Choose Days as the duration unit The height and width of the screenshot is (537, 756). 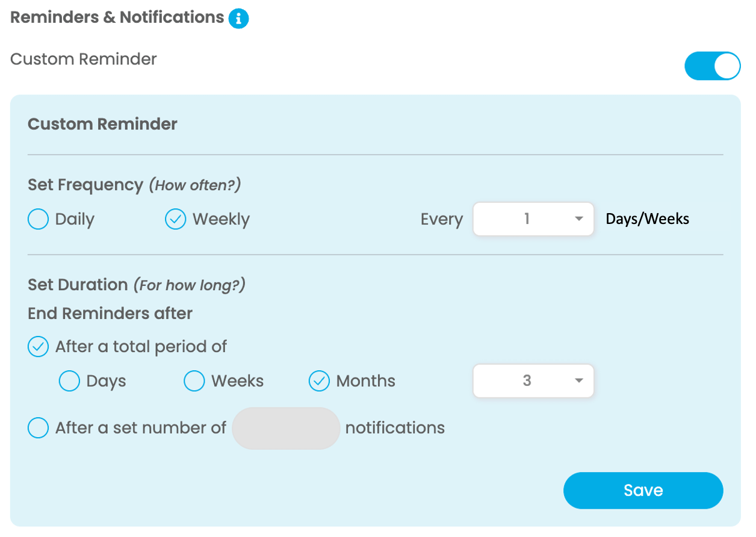click(x=69, y=380)
